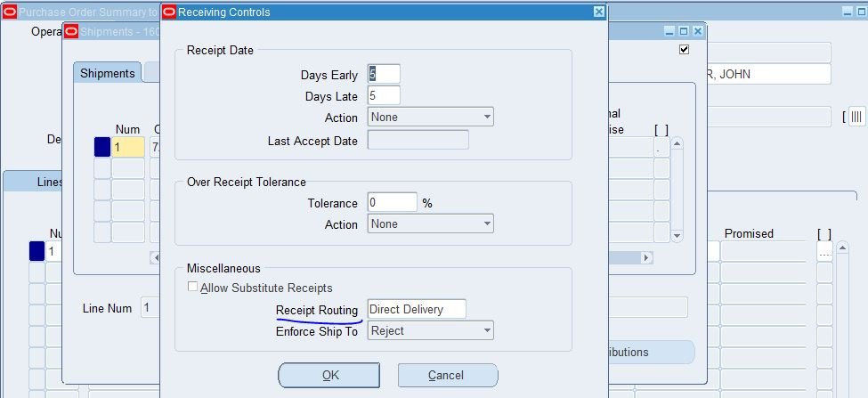Close the Receiving Controls dialog
The image size is (868, 398).
tap(598, 12)
